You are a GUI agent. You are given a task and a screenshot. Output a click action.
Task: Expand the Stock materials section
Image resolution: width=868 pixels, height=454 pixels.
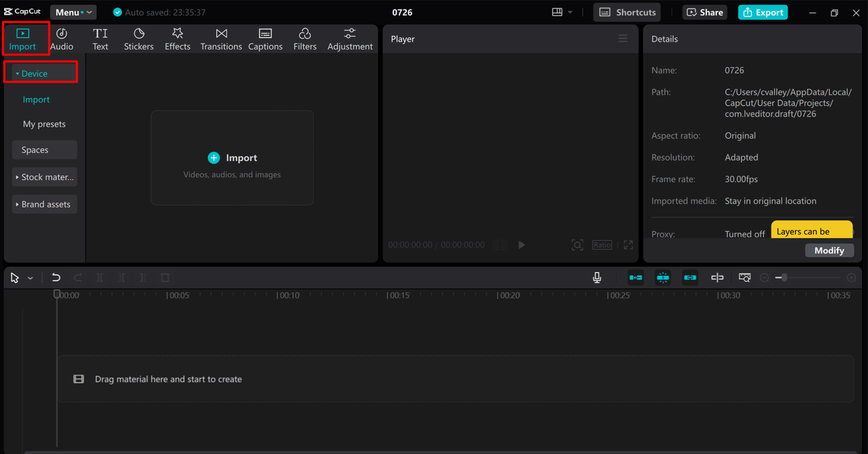[x=44, y=177]
